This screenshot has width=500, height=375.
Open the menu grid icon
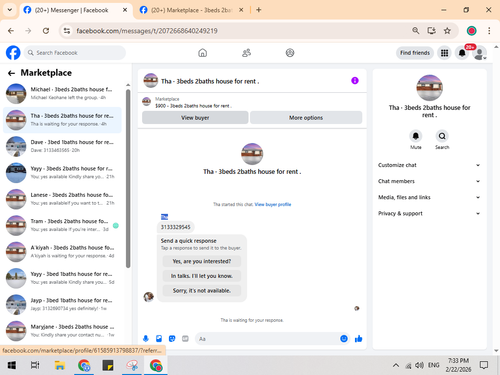click(x=444, y=53)
